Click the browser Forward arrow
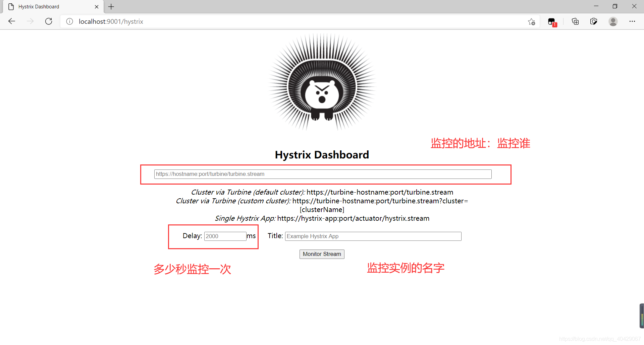644x345 pixels. point(30,21)
